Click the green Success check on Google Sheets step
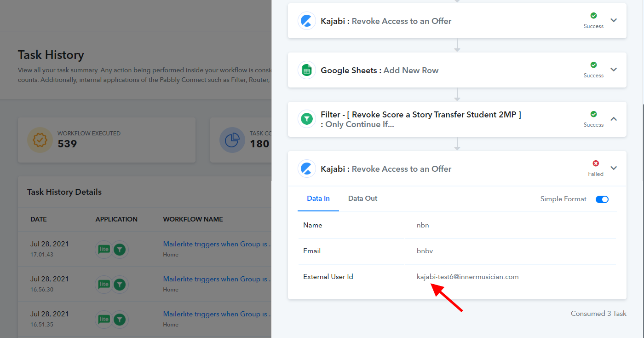 point(593,65)
